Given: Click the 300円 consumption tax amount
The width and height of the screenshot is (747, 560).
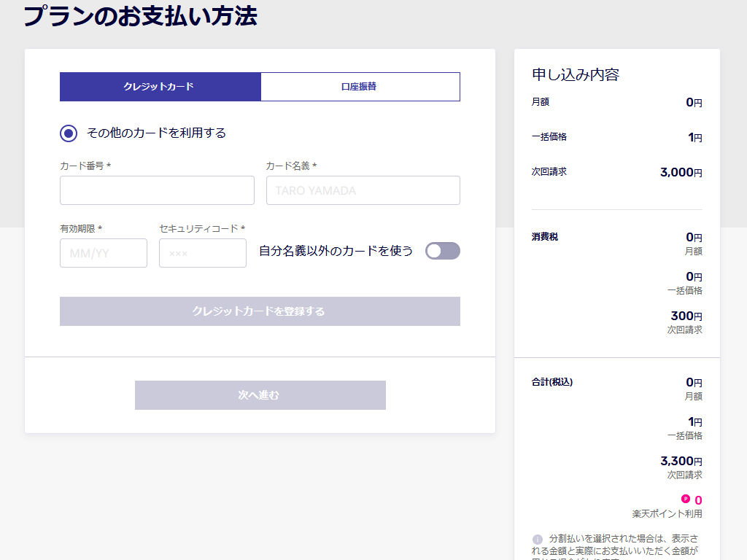Looking at the screenshot, I should (x=686, y=316).
